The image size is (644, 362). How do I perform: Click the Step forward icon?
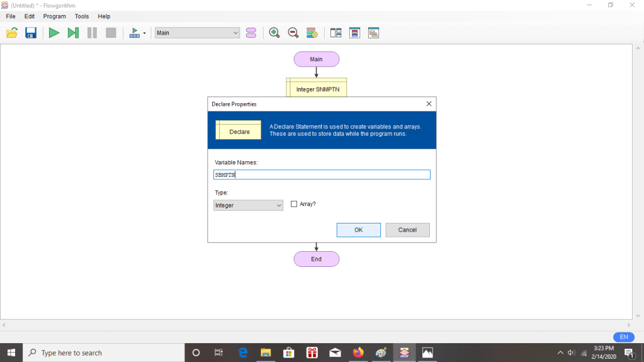[x=73, y=33]
